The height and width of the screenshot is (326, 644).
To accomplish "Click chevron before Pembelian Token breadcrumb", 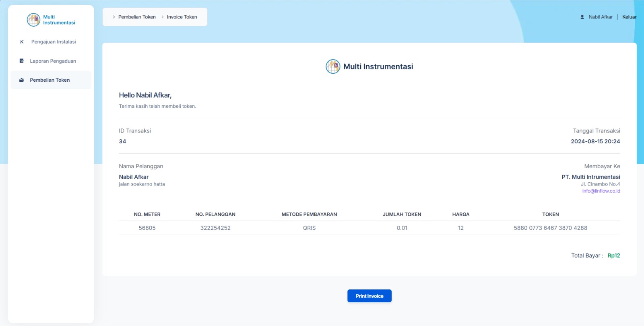I will [114, 17].
